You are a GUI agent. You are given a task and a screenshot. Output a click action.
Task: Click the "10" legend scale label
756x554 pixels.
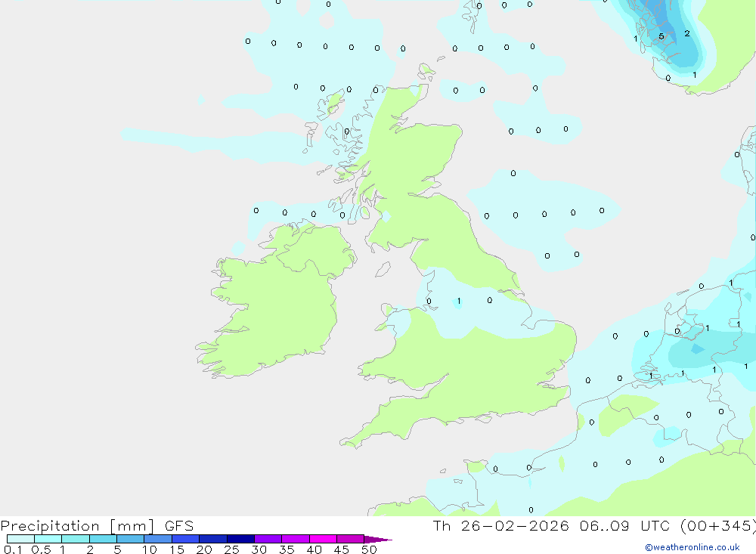150,549
